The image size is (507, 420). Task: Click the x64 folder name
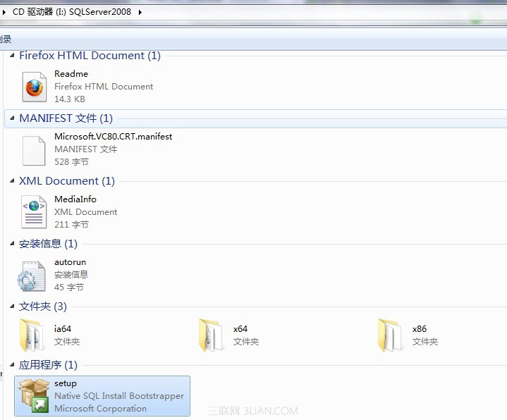pyautogui.click(x=240, y=329)
